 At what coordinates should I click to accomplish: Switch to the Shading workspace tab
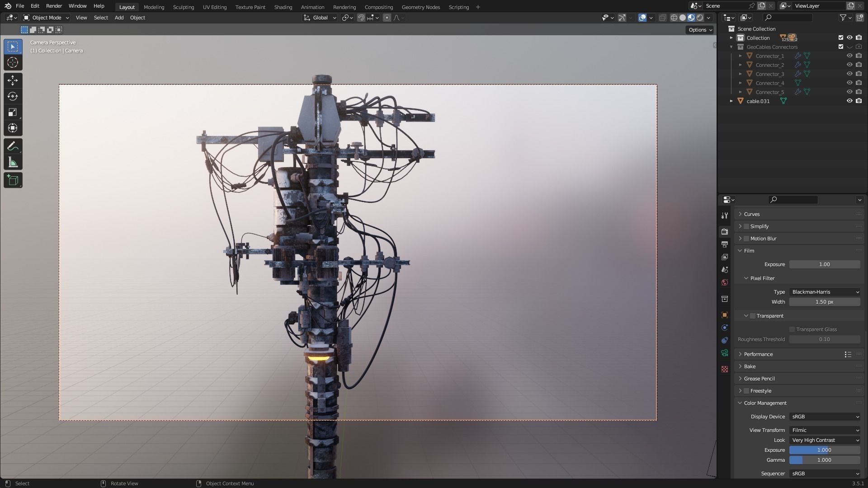click(283, 7)
